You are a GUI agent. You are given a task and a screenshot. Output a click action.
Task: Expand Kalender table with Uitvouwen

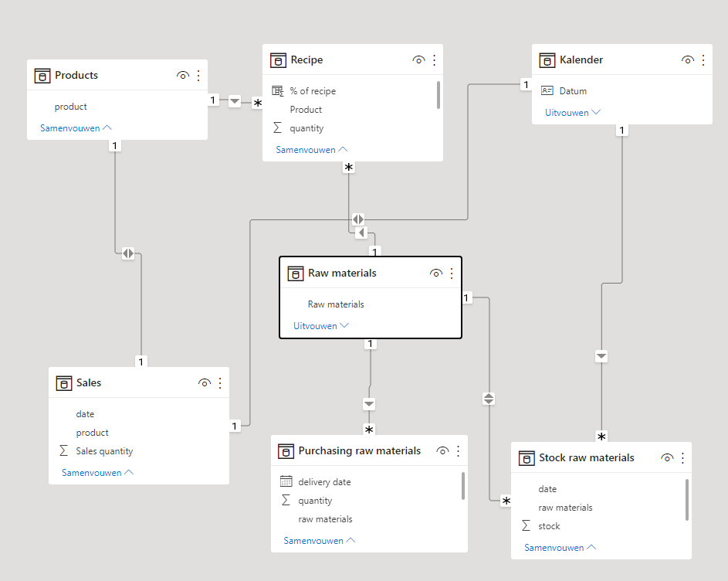point(573,113)
